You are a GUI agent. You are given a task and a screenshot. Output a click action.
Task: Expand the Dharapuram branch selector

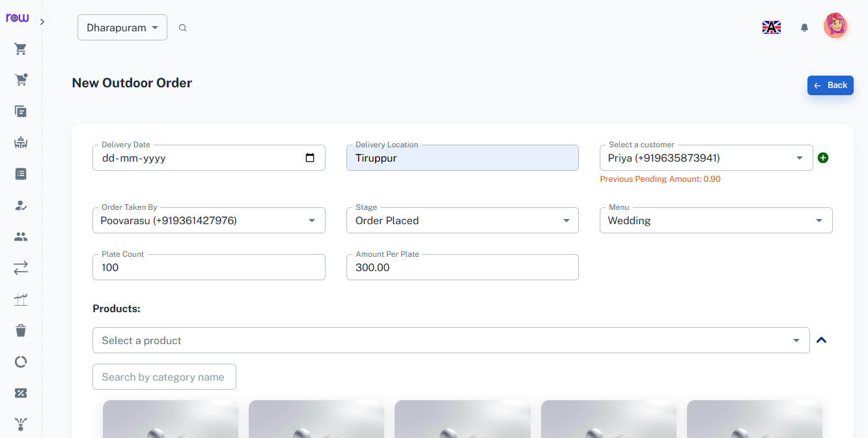[122, 27]
